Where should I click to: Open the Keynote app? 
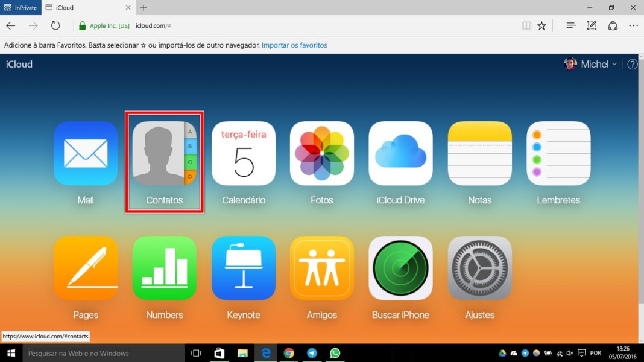[243, 268]
